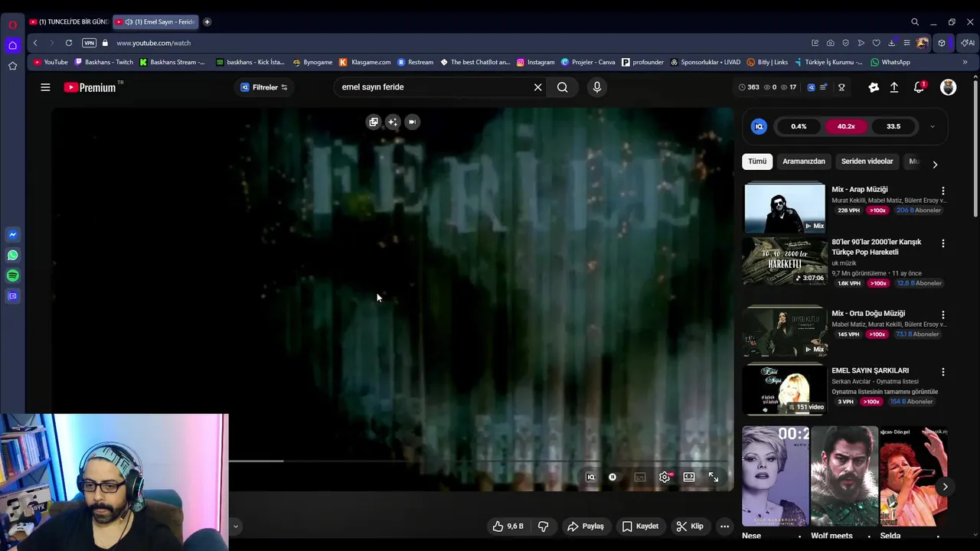The height and width of the screenshot is (551, 980).
Task: Open Mix - Orta Doğu Müziği
Action: (785, 331)
